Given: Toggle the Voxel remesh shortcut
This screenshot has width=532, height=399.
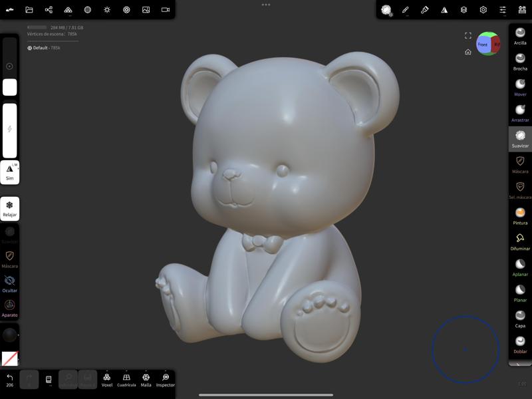Looking at the screenshot, I should click(x=107, y=380).
